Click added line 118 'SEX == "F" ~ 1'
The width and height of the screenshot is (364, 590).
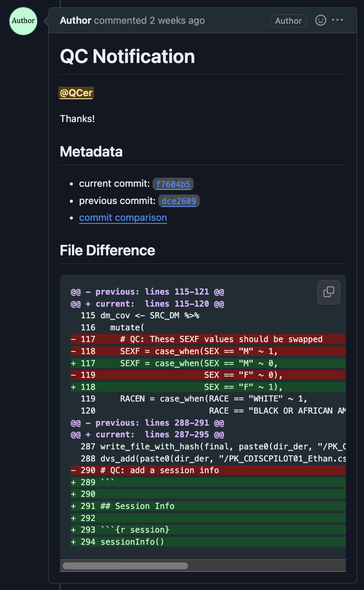[208, 387]
